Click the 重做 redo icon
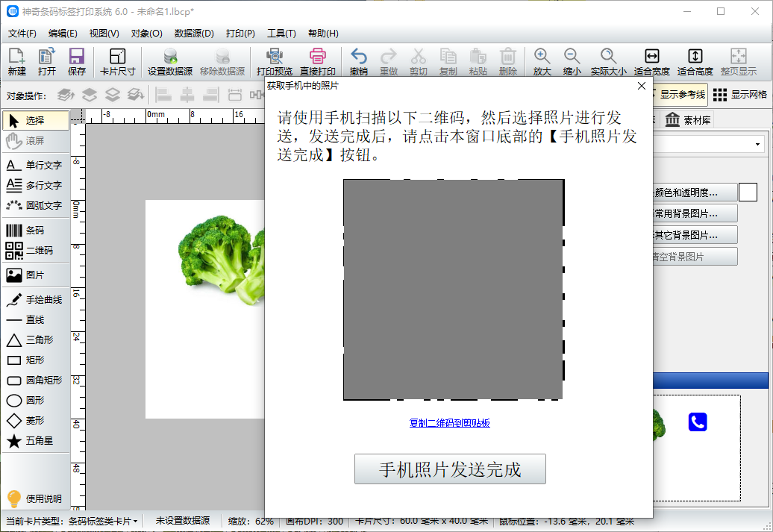 point(389,62)
